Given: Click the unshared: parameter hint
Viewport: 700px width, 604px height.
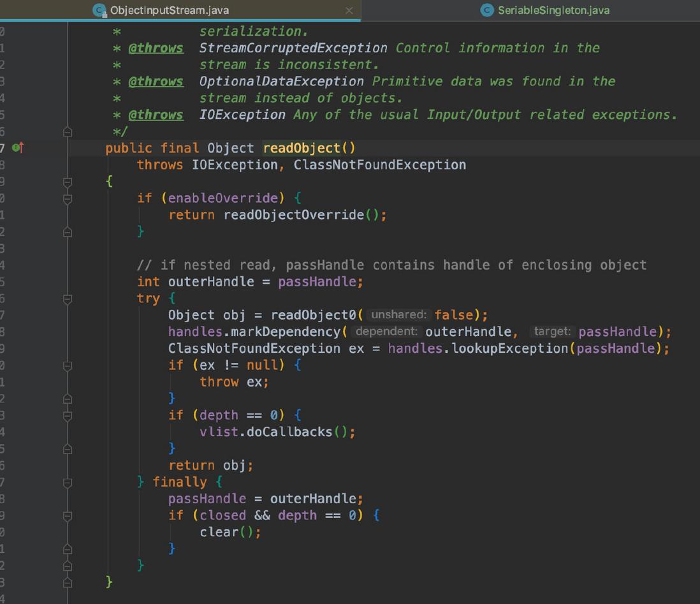Looking at the screenshot, I should click(399, 314).
